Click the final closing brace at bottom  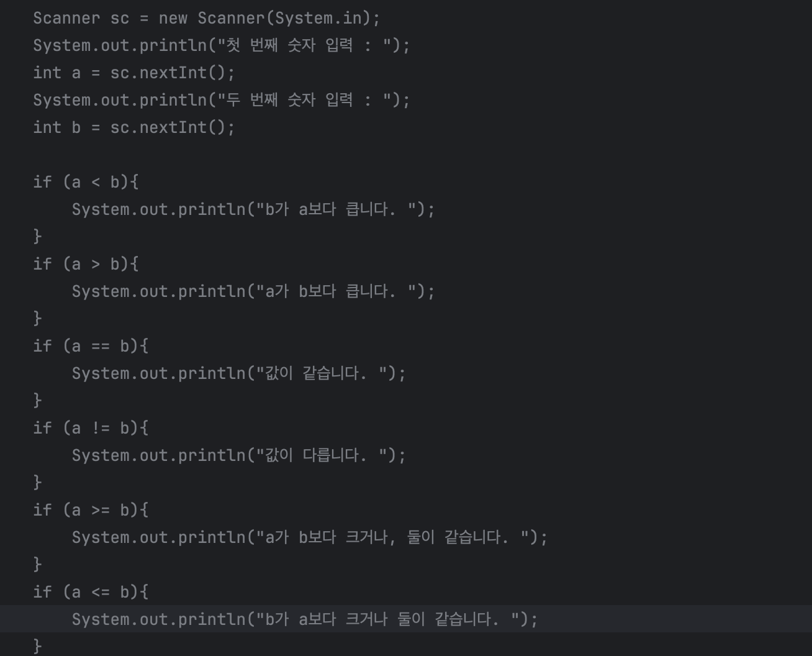pos(37,646)
